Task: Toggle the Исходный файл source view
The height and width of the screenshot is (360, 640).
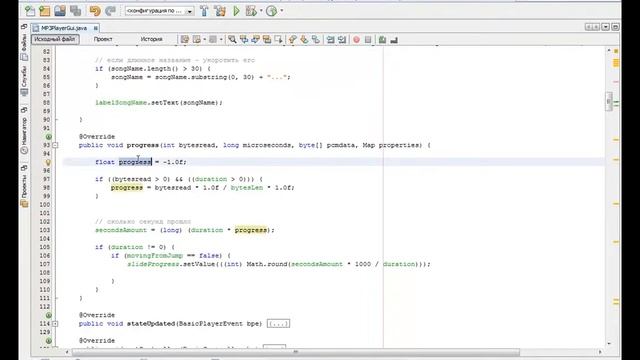Action: point(55,39)
